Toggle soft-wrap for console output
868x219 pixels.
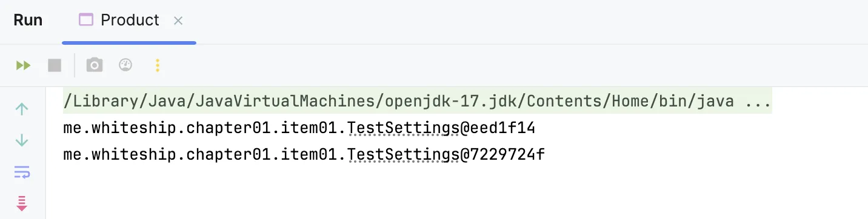pos(22,172)
